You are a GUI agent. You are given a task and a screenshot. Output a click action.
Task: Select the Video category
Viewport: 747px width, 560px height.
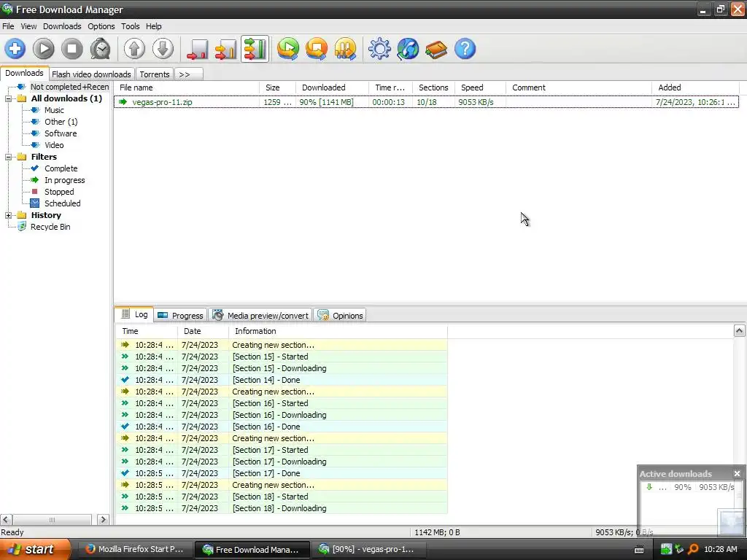[x=54, y=145]
